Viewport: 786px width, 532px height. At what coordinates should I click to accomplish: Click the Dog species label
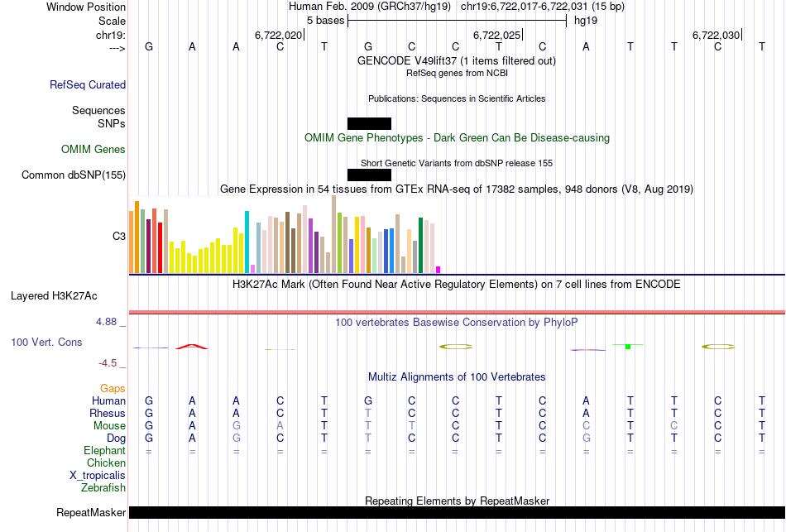pos(116,439)
